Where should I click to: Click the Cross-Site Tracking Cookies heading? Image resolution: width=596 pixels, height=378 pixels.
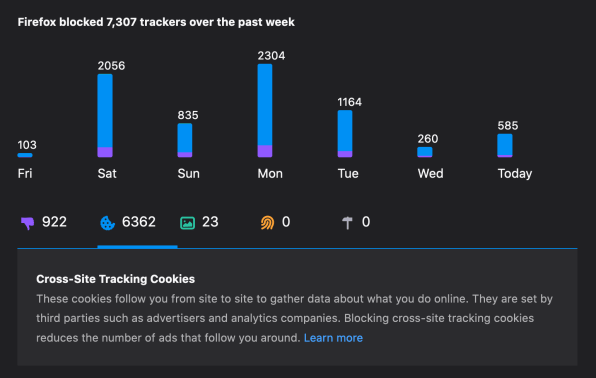click(116, 279)
